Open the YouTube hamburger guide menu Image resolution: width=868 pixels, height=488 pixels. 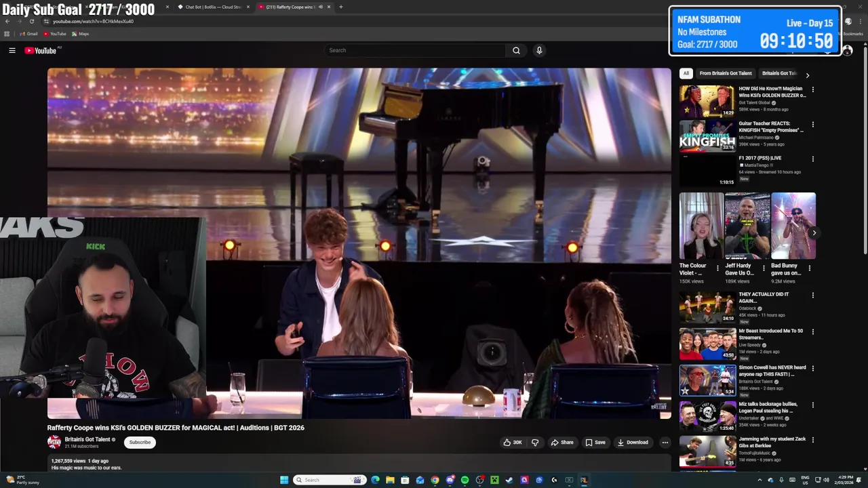click(x=12, y=50)
